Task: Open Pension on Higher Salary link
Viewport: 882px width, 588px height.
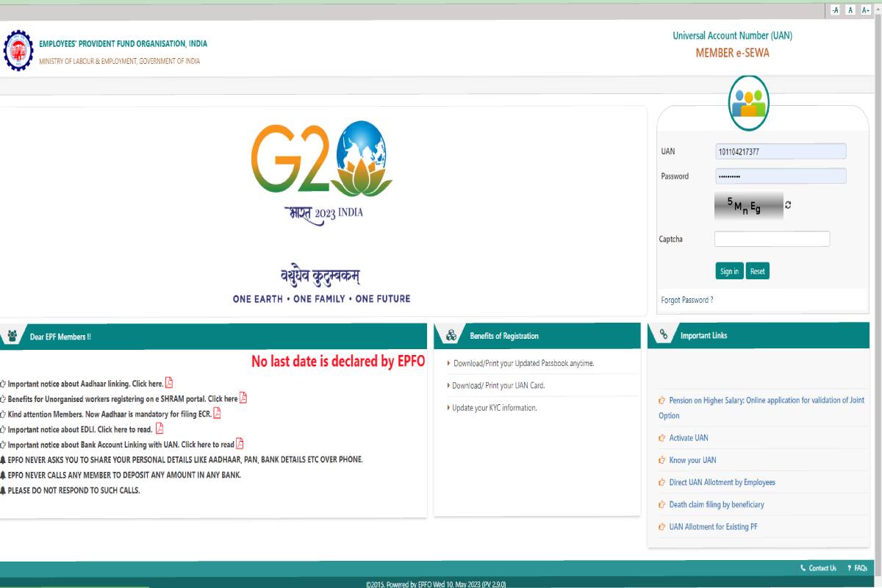Action: 761,408
